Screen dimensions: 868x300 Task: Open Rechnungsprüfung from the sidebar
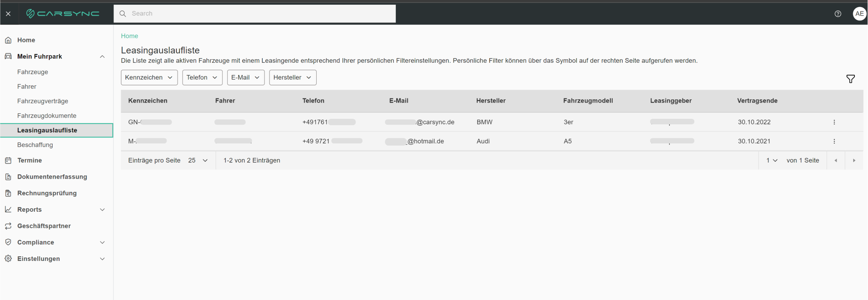click(47, 193)
